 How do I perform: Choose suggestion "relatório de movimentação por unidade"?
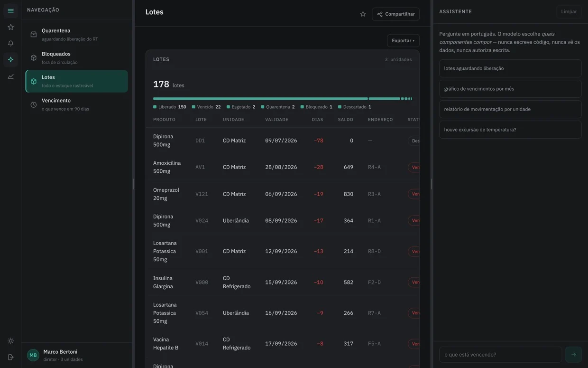point(510,109)
